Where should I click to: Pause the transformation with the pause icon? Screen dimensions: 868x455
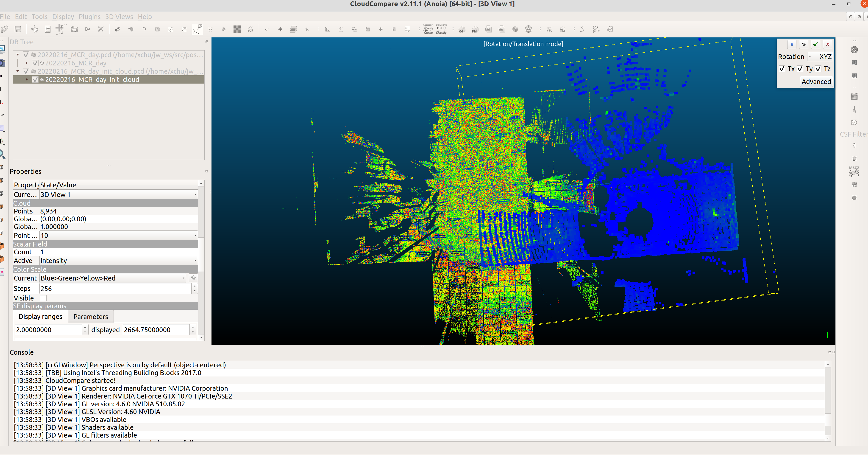coord(792,44)
